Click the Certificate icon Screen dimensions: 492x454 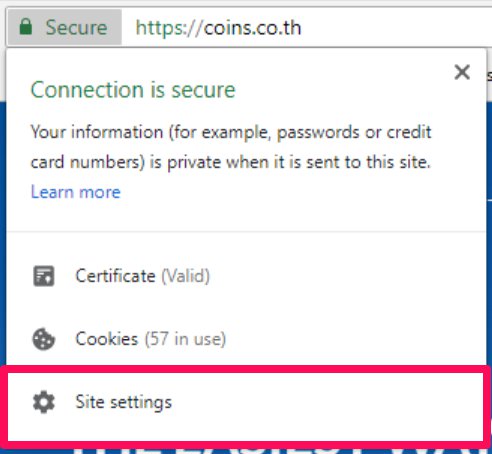pyautogui.click(x=44, y=276)
